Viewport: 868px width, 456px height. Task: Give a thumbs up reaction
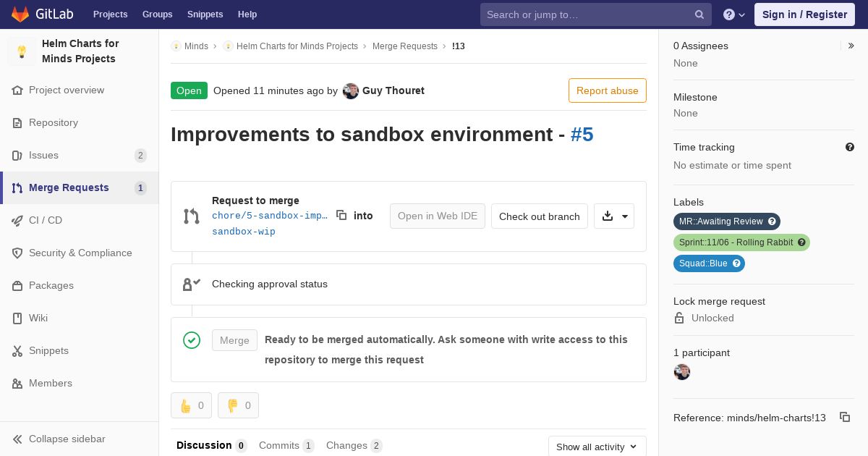(x=191, y=405)
